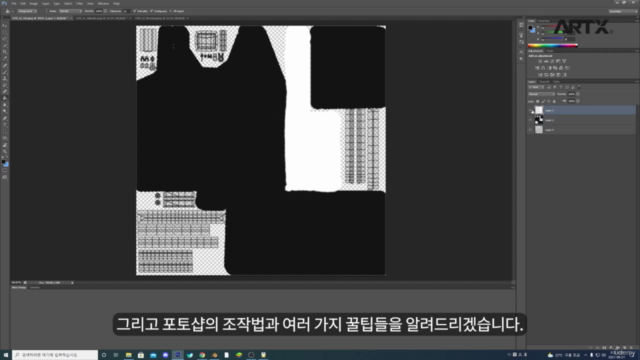Viewport: 640px width, 360px height.
Task: Select the Horizontal Type tool
Action: pos(5,125)
